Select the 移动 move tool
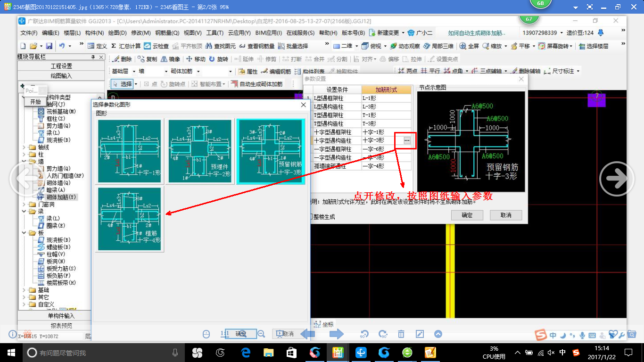This screenshot has height=362, width=644. [196, 59]
